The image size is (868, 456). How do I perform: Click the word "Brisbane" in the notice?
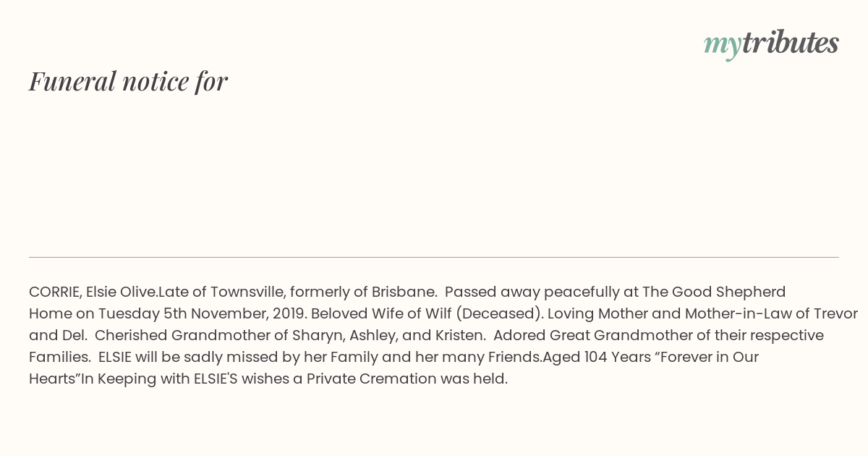pyautogui.click(x=402, y=292)
